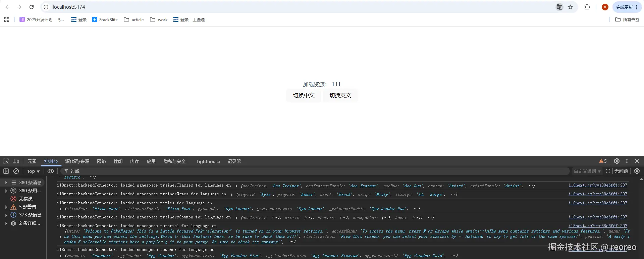Open console settings gear
Image resolution: width=644 pixels, height=259 pixels.
click(x=637, y=171)
